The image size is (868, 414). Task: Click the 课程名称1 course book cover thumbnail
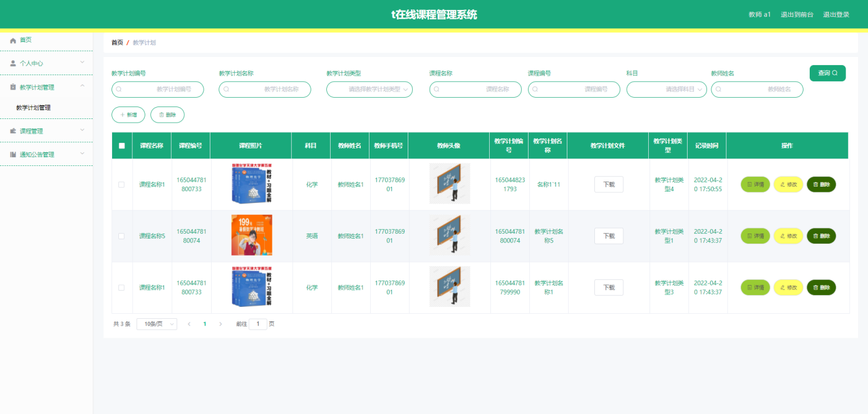point(251,184)
